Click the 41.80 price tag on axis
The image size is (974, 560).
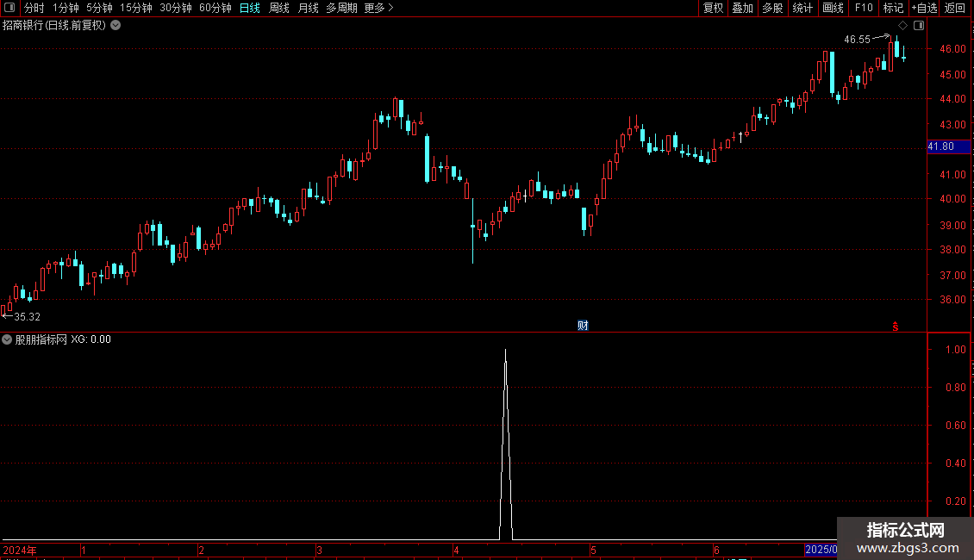[948, 146]
